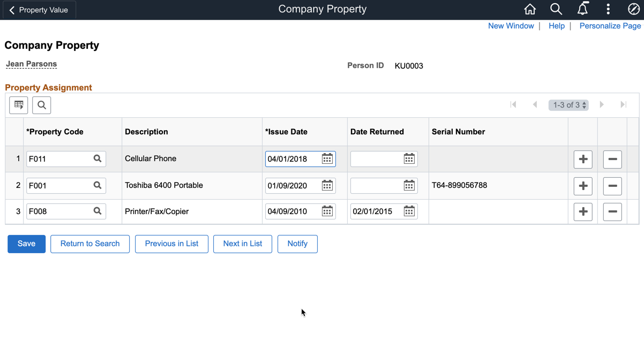This screenshot has height=341, width=644.
Task: Open the New Window link
Action: pos(511,26)
